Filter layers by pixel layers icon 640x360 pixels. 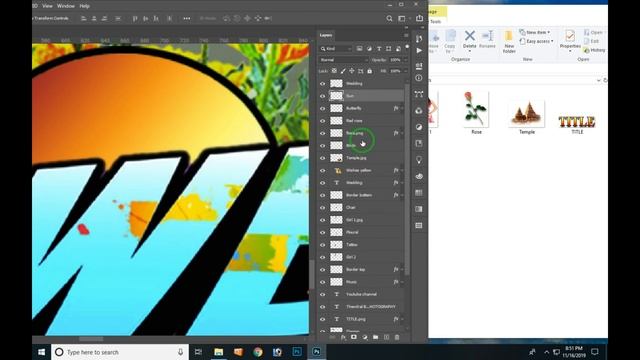coord(359,49)
